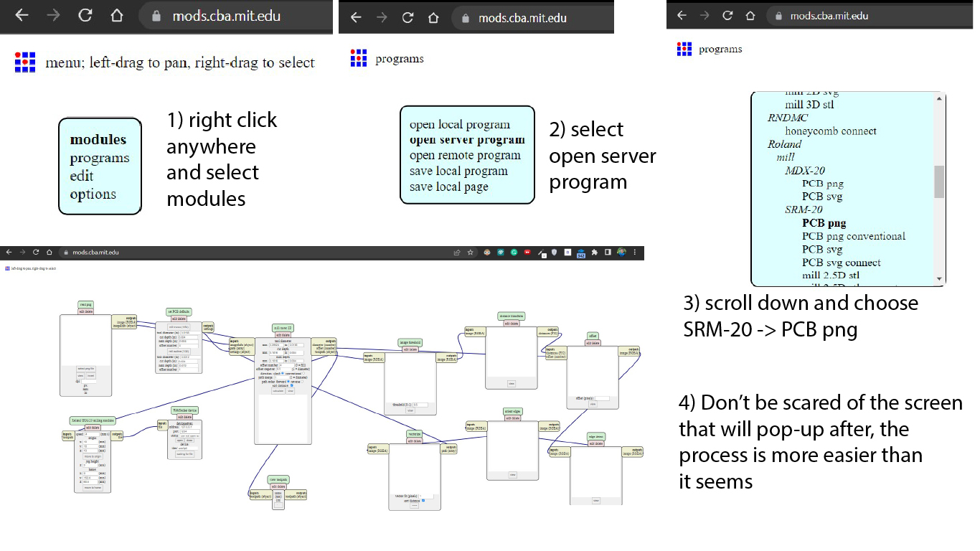
Task: Click the scrollbar thumb of the programs list
Action: point(939,181)
